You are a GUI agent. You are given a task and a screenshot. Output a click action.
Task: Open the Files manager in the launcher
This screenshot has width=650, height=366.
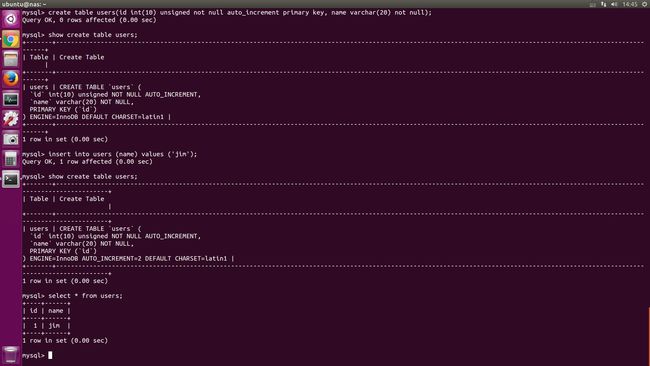click(x=11, y=59)
